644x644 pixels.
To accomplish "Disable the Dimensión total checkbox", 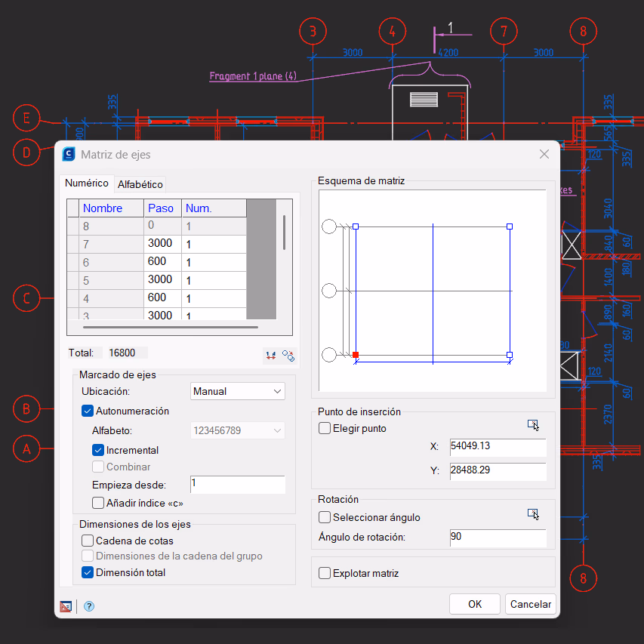I will point(87,572).
